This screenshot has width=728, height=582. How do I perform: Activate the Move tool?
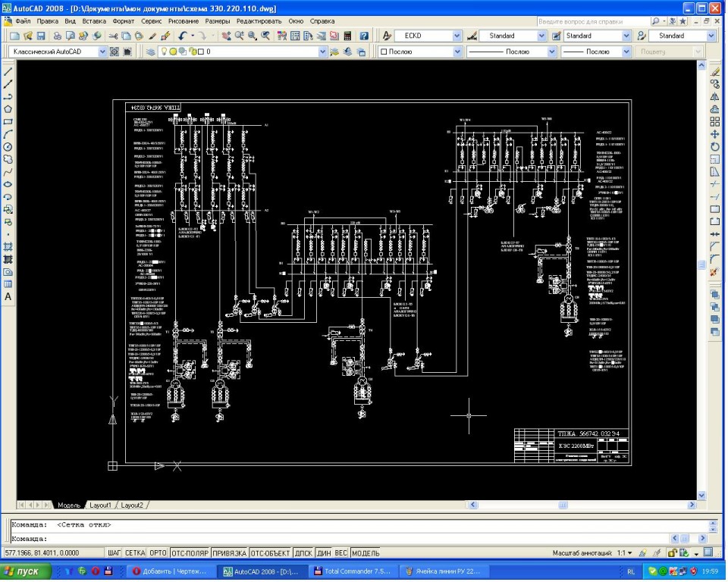click(714, 134)
